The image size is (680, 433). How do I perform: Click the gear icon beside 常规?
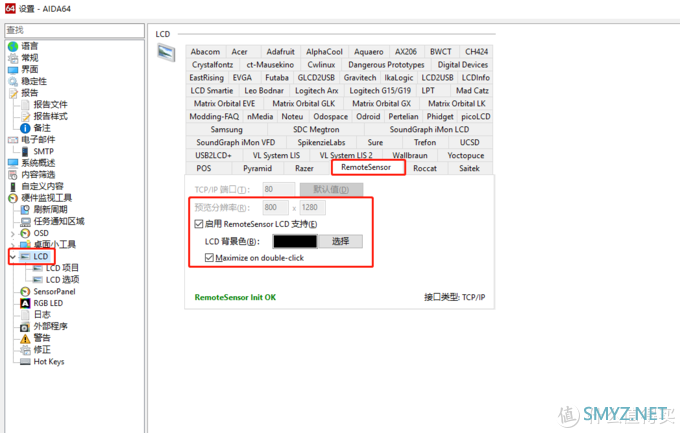[13, 58]
